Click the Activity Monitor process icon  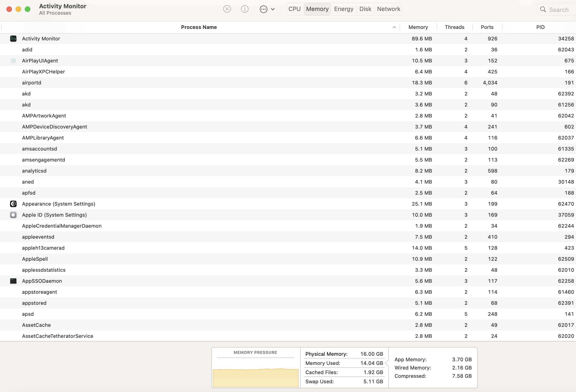point(13,39)
